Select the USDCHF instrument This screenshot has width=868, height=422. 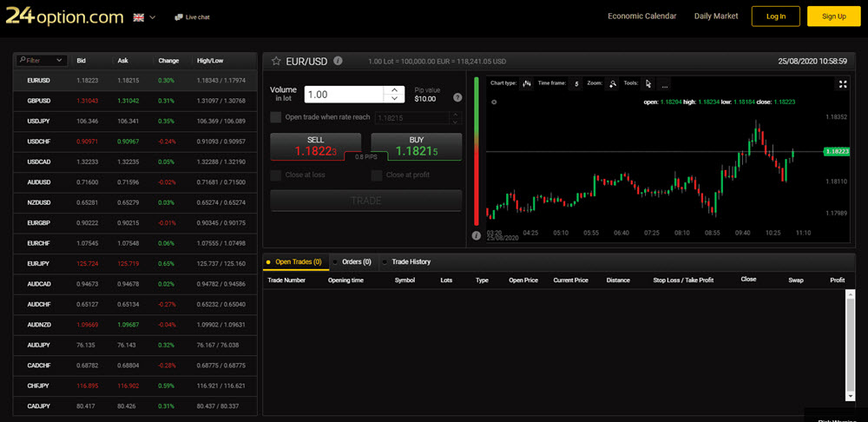click(135, 142)
